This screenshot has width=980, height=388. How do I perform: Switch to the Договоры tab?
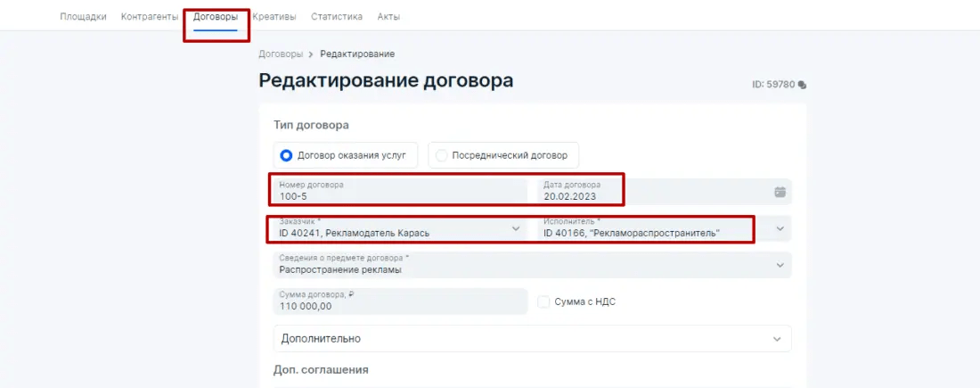[216, 17]
